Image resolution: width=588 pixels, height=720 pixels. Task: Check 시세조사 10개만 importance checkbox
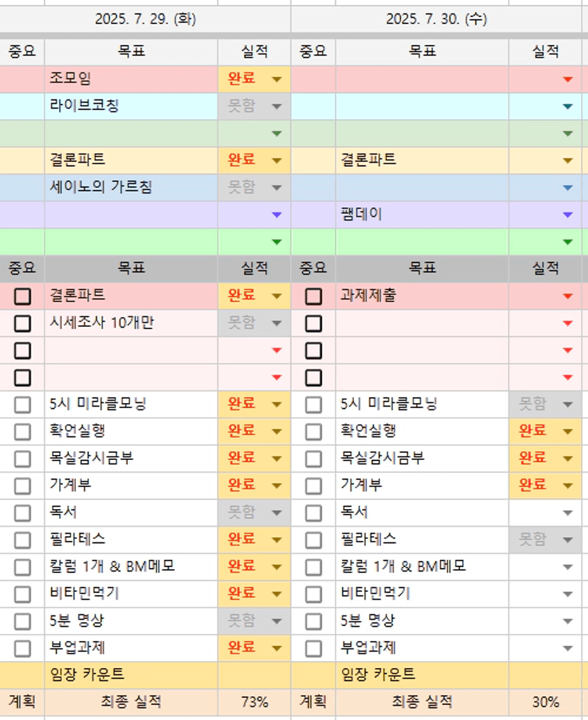pos(23,323)
